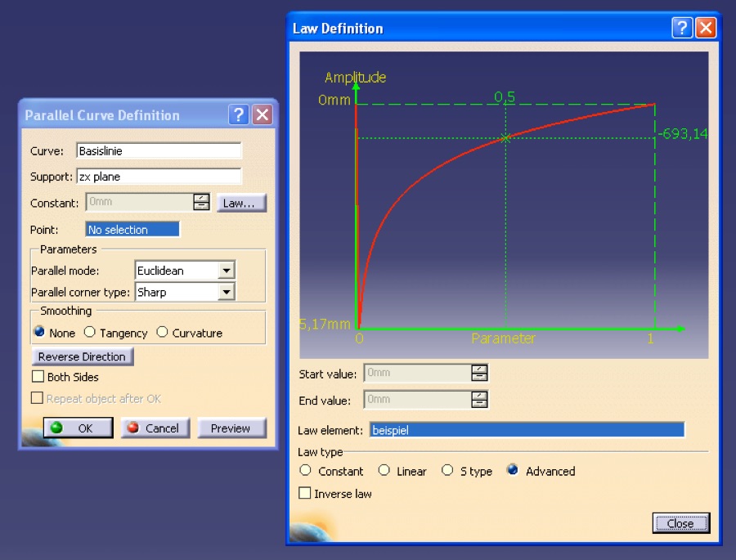Screen dimensions: 736x560
Task: Open the Law... button
Action: tap(241, 203)
